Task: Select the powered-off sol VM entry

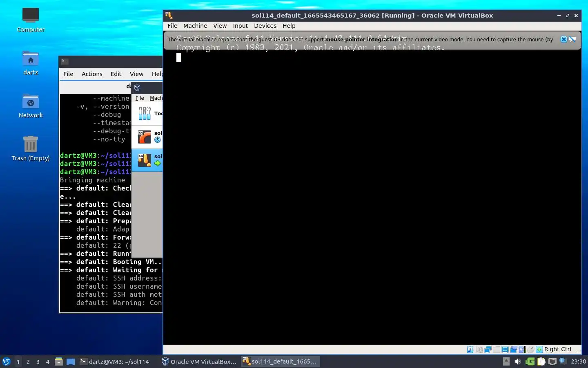Action: (147, 137)
